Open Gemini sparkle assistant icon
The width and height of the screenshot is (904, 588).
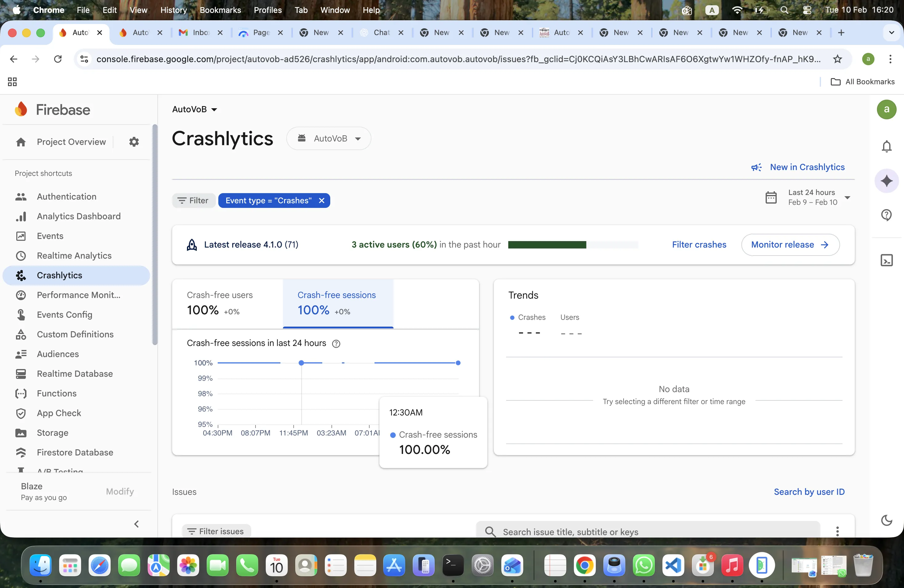click(x=886, y=181)
